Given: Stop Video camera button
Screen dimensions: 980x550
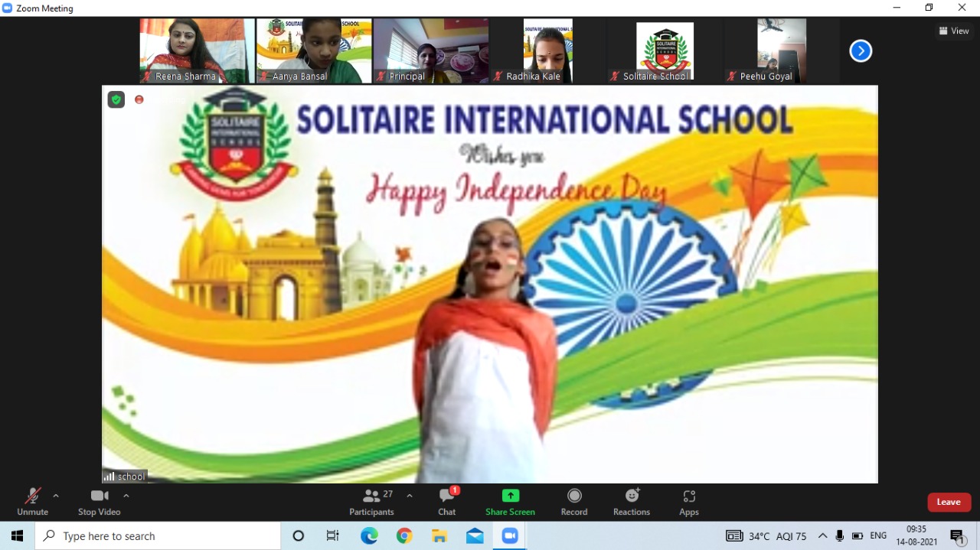Looking at the screenshot, I should [x=100, y=502].
